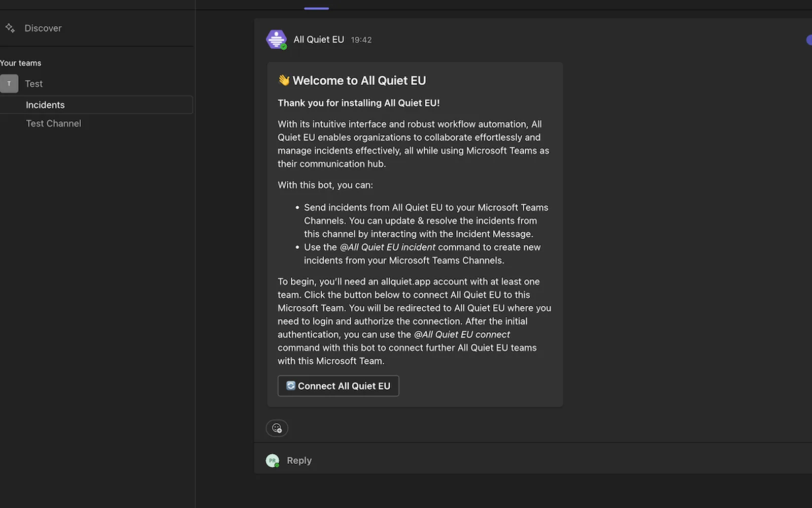The height and width of the screenshot is (508, 812).
Task: Click the 19:42 message timestamp
Action: [x=361, y=40]
